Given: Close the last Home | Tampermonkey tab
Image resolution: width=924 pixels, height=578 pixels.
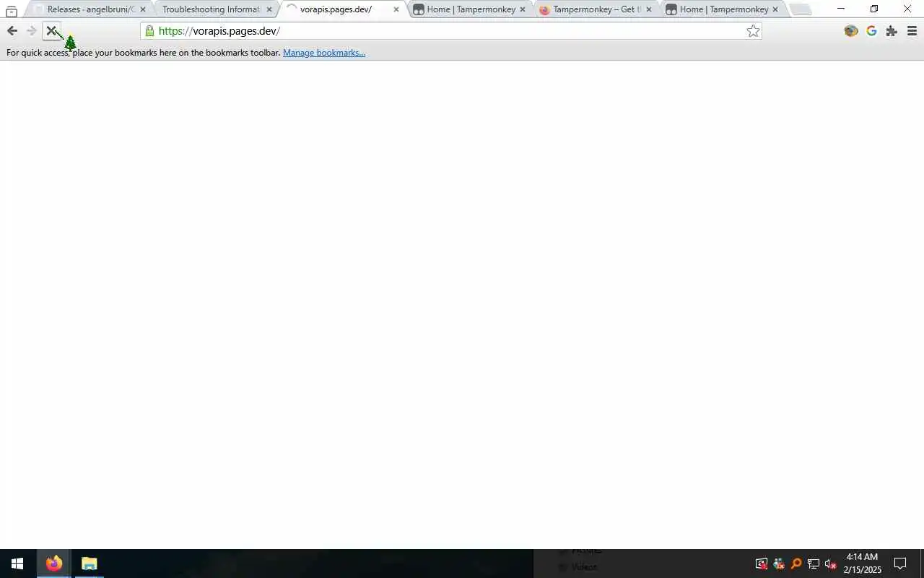Looking at the screenshot, I should (775, 9).
